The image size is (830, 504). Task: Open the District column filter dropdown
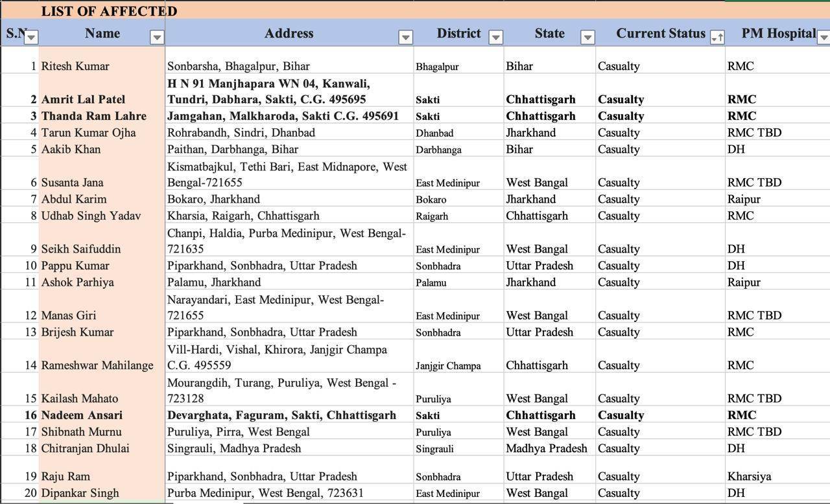click(x=495, y=38)
